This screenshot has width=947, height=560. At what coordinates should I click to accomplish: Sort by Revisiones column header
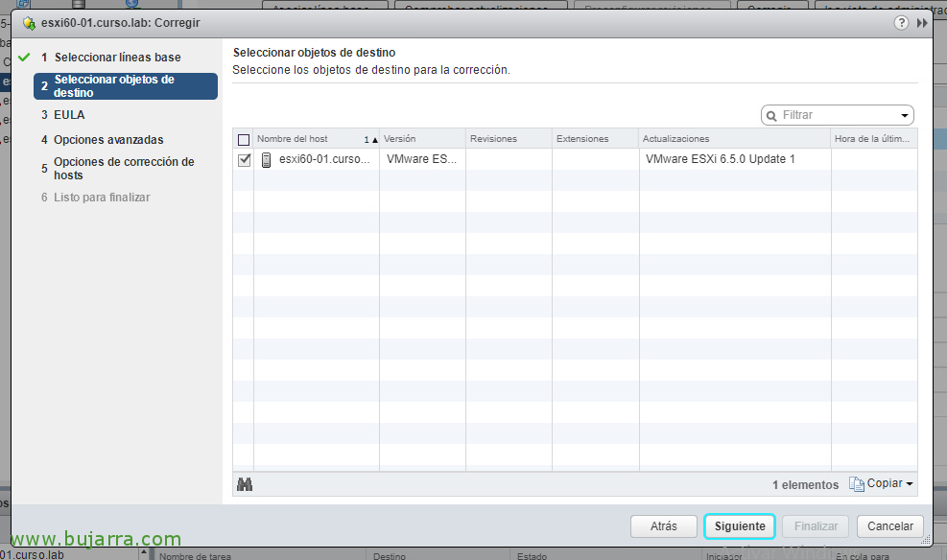[x=509, y=139]
